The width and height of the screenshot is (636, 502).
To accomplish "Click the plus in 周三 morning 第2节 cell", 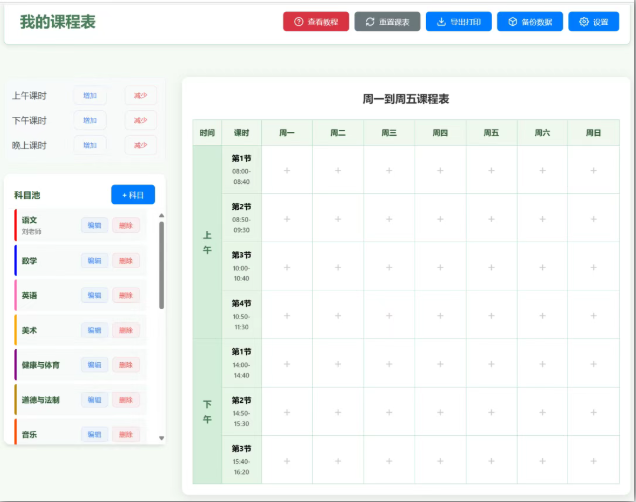I will point(389,219).
